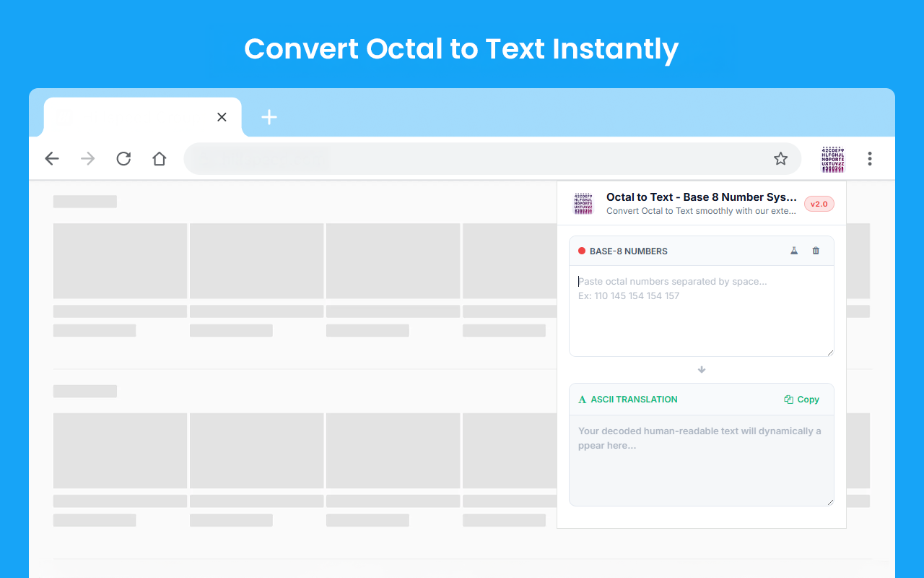
Task: Go to the browser home page
Action: click(160, 158)
